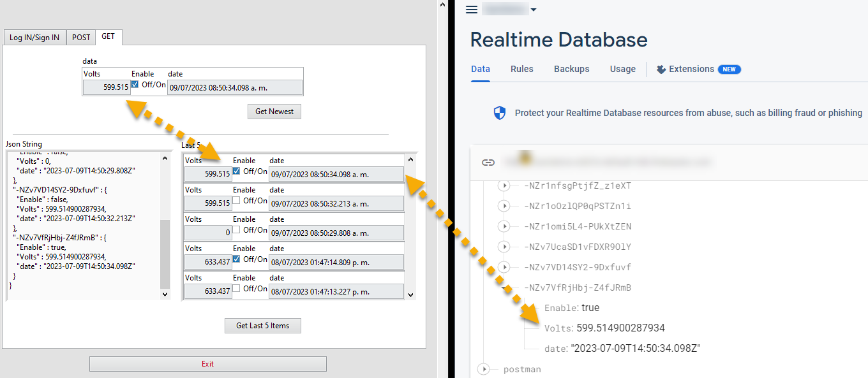Click the Exit button
Viewport: 868px width, 378px height.
tap(207, 363)
